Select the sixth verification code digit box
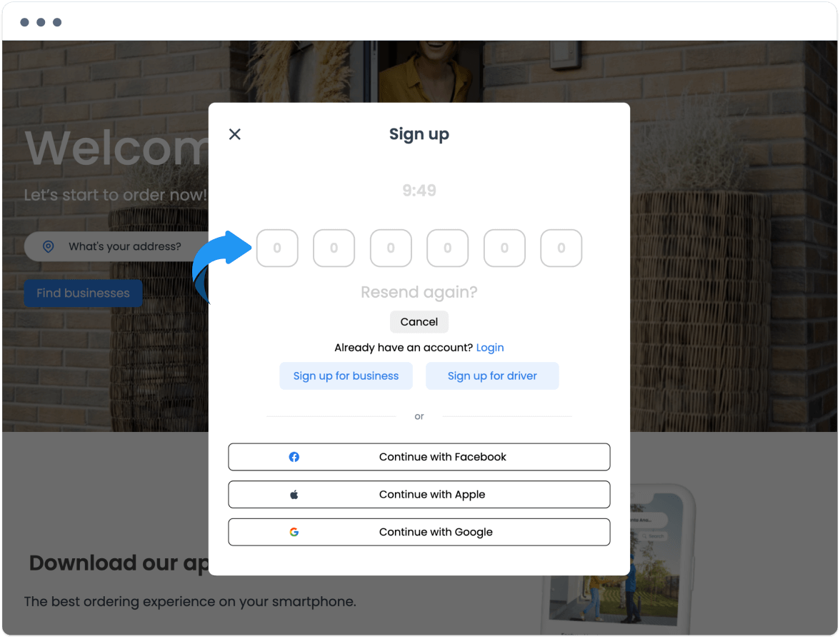Image resolution: width=840 pixels, height=639 pixels. pyautogui.click(x=561, y=248)
